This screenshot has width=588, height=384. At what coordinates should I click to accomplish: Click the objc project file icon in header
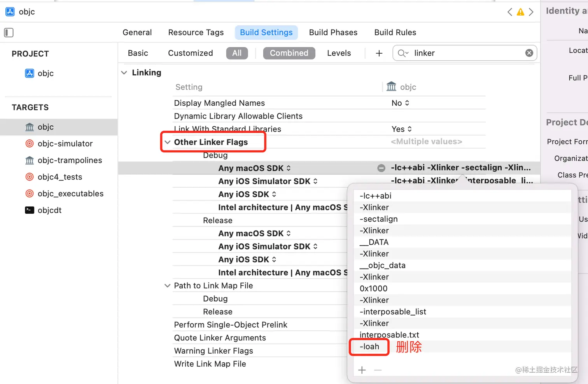click(x=10, y=12)
